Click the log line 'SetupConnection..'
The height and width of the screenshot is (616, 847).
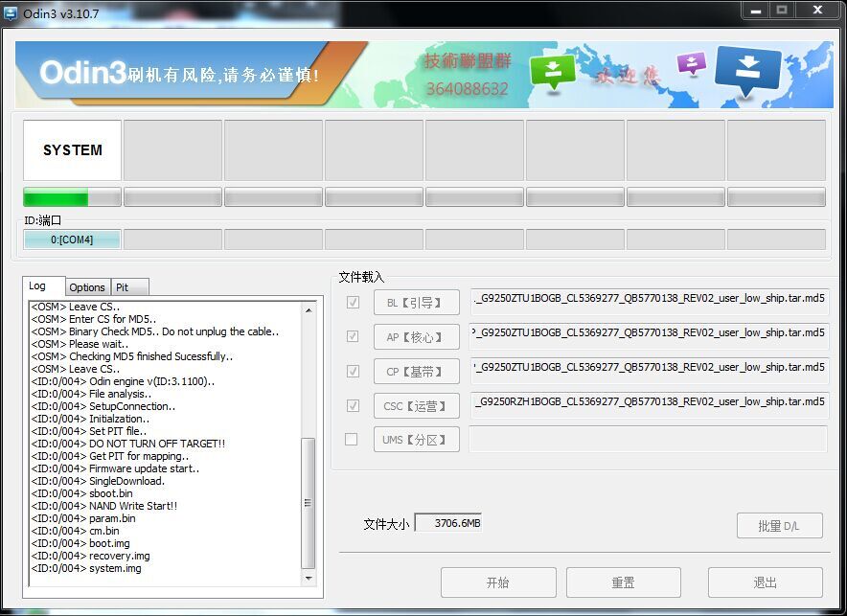[103, 406]
